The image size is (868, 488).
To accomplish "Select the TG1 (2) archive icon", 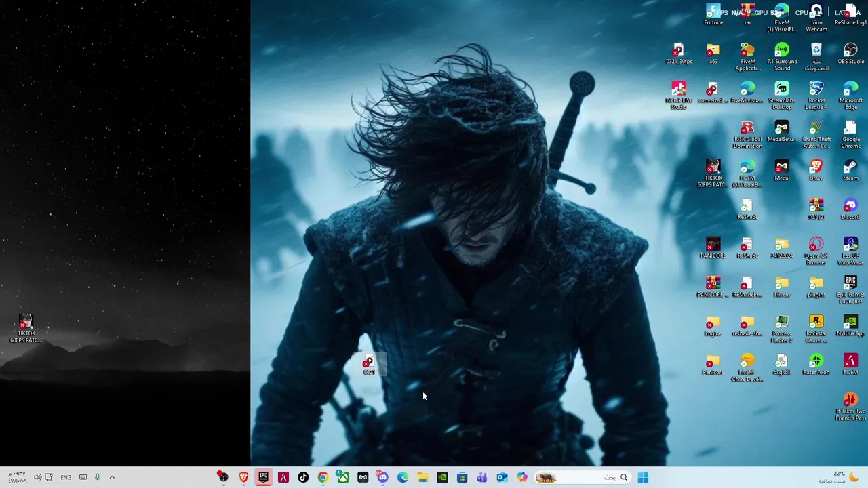I will (x=816, y=209).
